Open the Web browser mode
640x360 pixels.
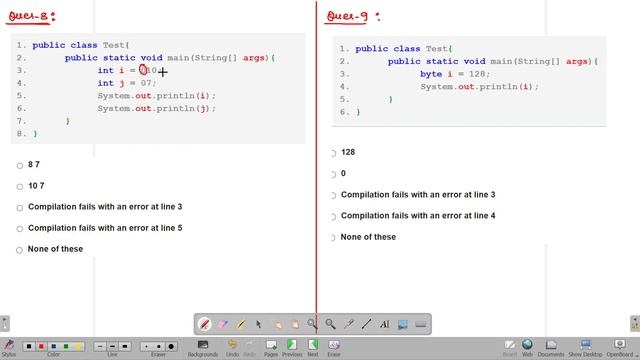click(x=527, y=348)
